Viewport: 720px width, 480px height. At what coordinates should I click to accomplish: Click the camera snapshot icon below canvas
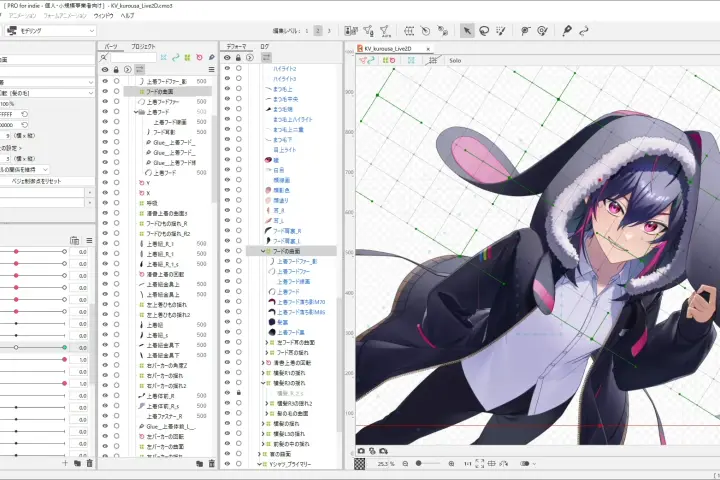361,451
